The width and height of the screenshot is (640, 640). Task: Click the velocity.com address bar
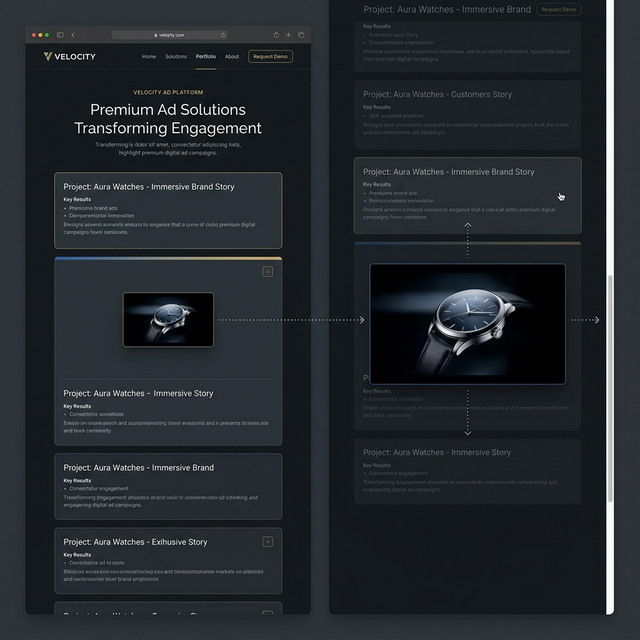[169, 35]
